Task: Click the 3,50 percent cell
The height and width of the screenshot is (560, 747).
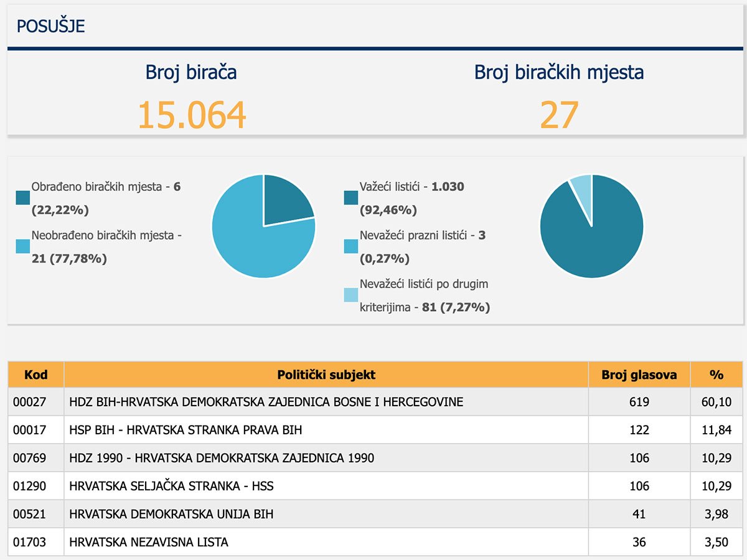Action: 716,542
